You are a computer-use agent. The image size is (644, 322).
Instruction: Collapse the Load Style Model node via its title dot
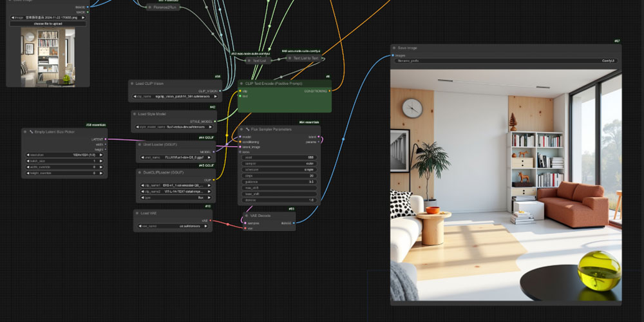[x=135, y=114]
